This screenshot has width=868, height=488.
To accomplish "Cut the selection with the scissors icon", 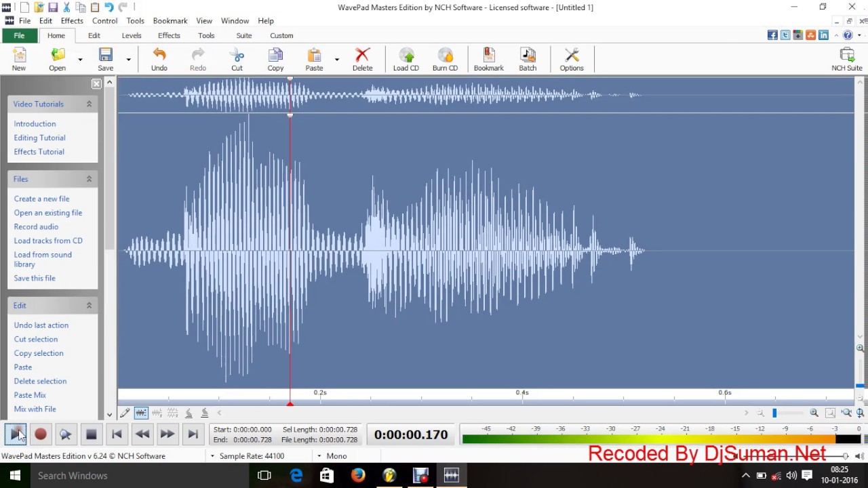I will tap(237, 59).
